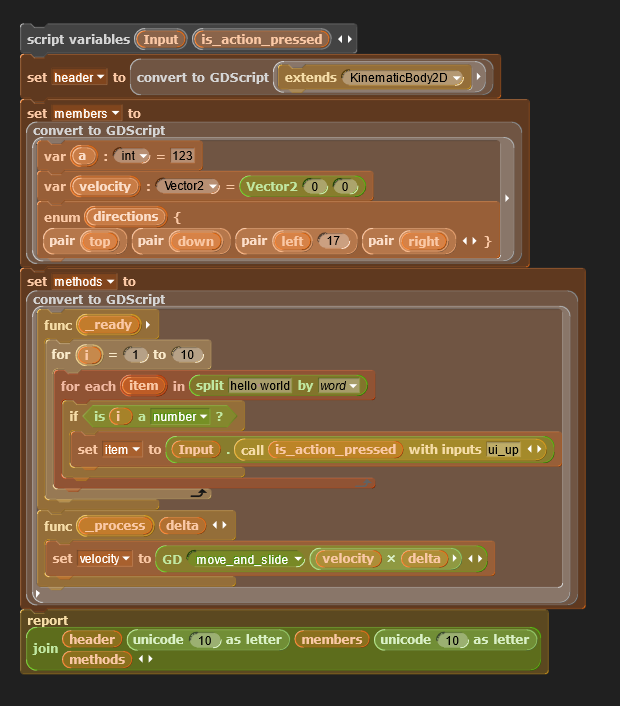
Task: Click the header variable in join
Action: (x=92, y=639)
